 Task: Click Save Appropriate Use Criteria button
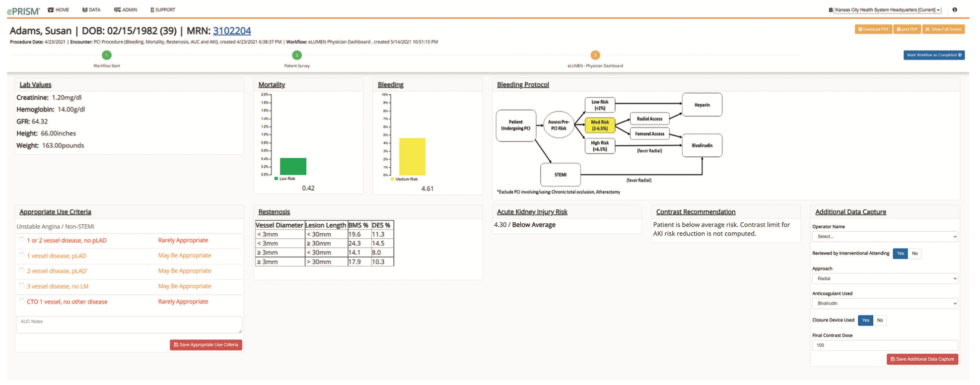pyautogui.click(x=206, y=345)
